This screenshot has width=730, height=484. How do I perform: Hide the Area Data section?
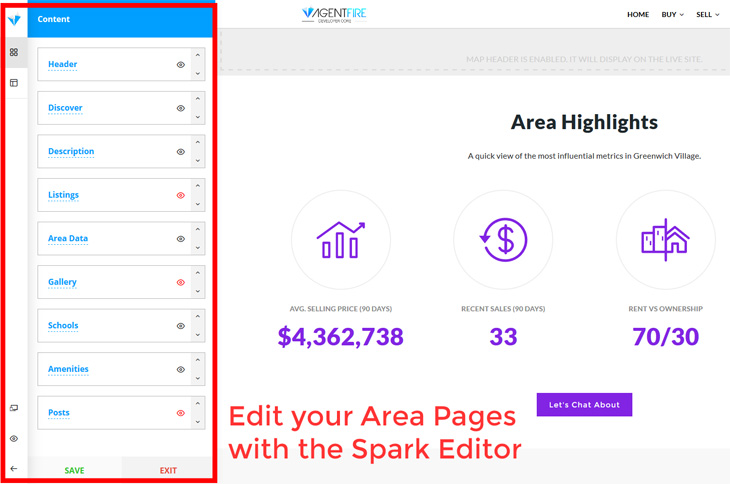click(x=181, y=239)
